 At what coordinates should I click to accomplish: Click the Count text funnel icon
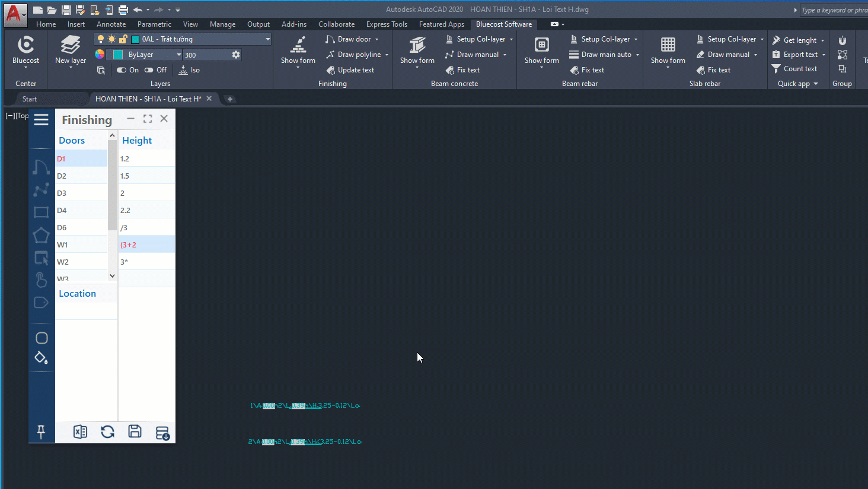pyautogui.click(x=776, y=69)
